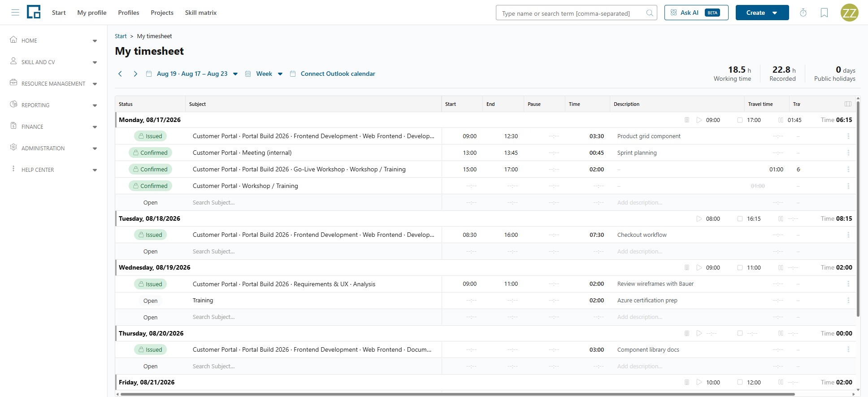Pause time tracking for Thursday 08/20/2026
The height and width of the screenshot is (397, 868).
click(x=781, y=333)
